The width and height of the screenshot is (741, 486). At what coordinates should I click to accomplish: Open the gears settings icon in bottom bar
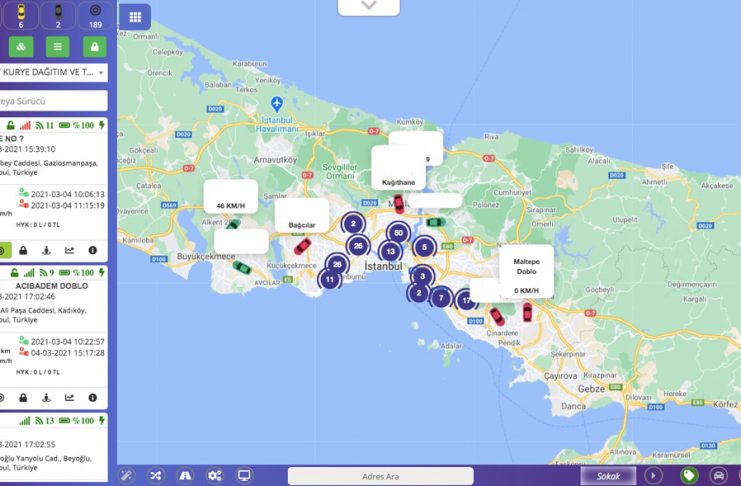point(215,475)
